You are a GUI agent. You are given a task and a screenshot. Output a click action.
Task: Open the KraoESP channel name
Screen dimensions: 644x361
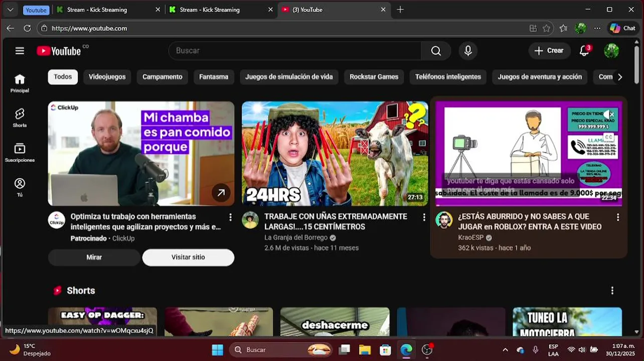coord(470,238)
